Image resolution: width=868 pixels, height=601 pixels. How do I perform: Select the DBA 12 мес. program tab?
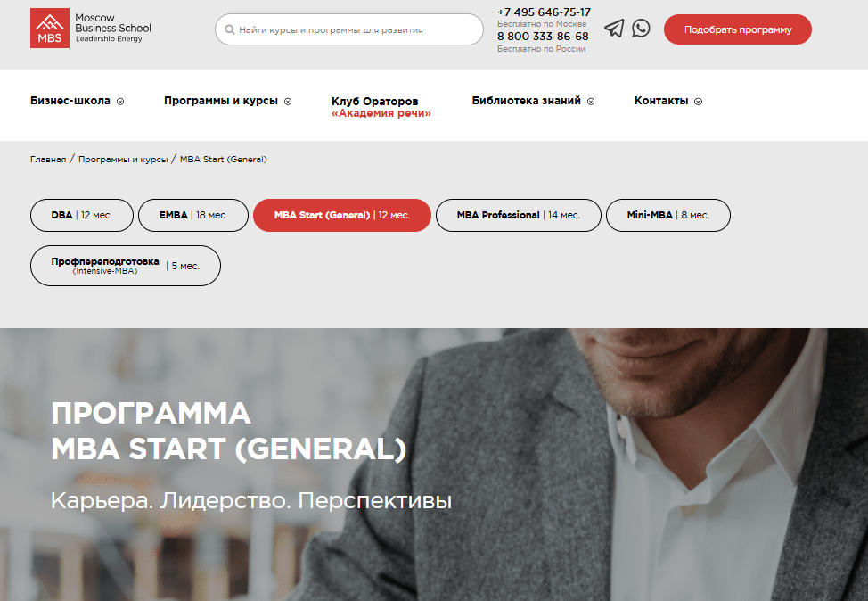(x=82, y=215)
